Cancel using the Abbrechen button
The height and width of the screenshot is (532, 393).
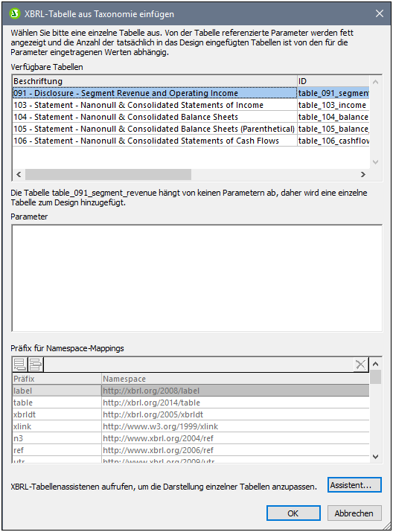[x=354, y=513]
